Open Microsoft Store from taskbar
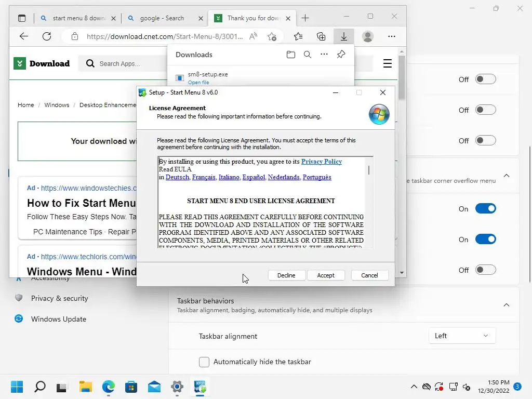 [131, 387]
